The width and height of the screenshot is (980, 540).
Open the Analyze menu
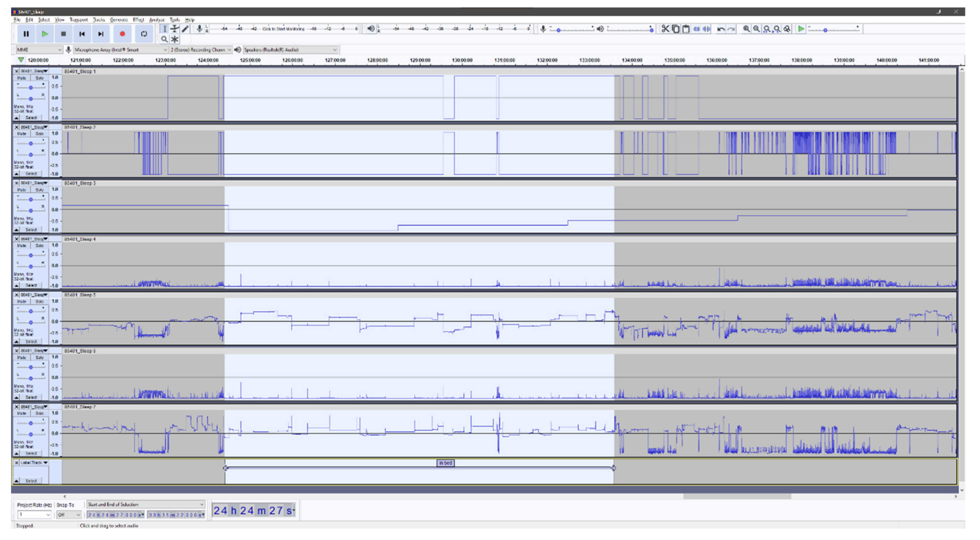pyautogui.click(x=156, y=19)
